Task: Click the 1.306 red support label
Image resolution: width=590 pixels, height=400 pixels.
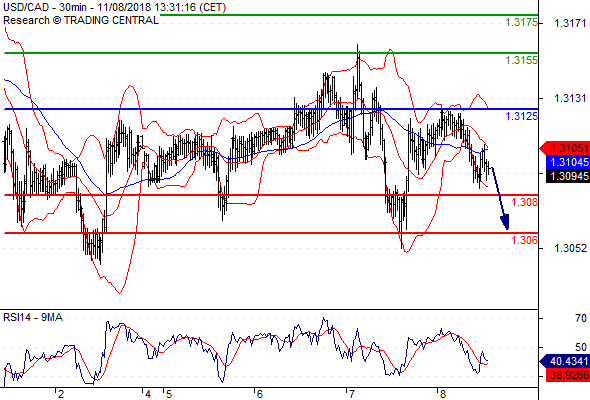Action: pyautogui.click(x=524, y=240)
